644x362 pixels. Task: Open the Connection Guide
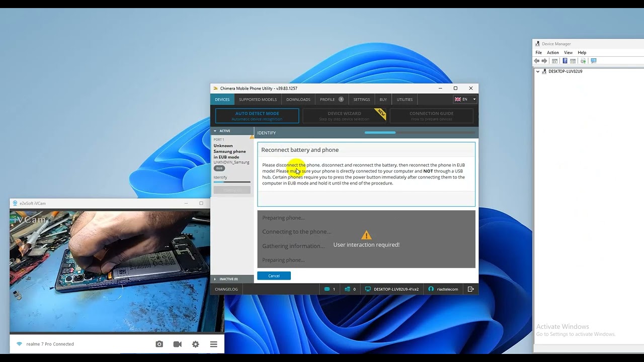click(x=431, y=116)
